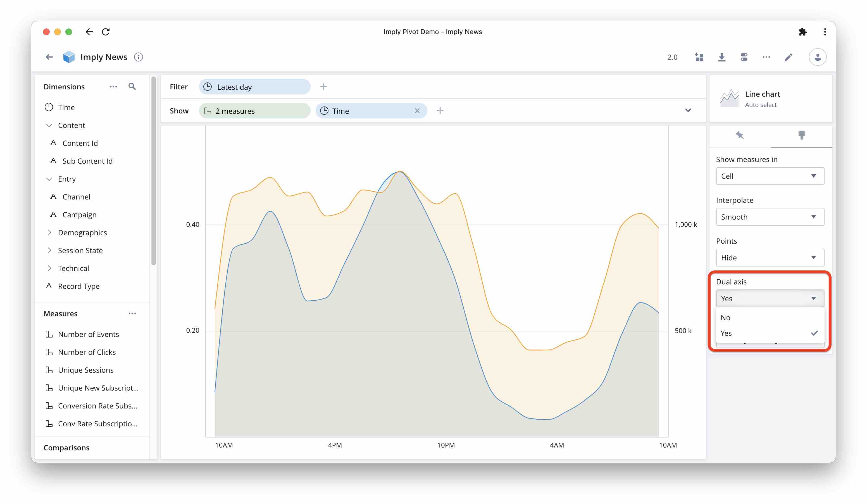Select No to disable Dual axis
This screenshot has width=867, height=504.
point(726,317)
